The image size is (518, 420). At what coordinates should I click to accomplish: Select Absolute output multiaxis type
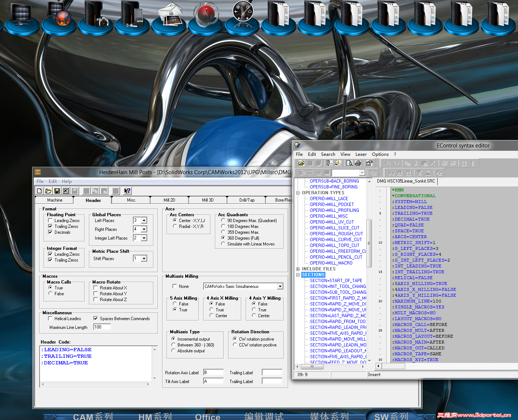pos(174,350)
